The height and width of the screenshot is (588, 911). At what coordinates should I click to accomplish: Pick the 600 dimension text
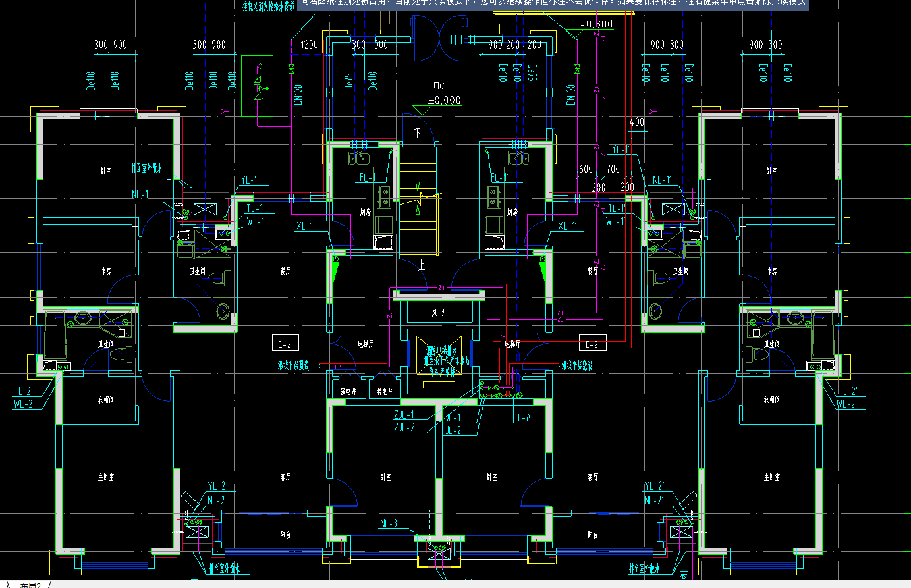pyautogui.click(x=586, y=169)
